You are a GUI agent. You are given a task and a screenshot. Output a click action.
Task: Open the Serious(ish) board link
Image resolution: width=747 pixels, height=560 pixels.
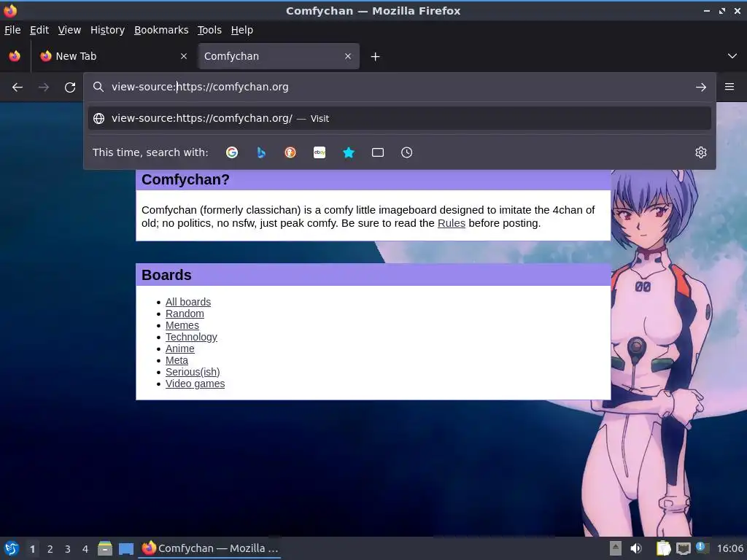[193, 372]
